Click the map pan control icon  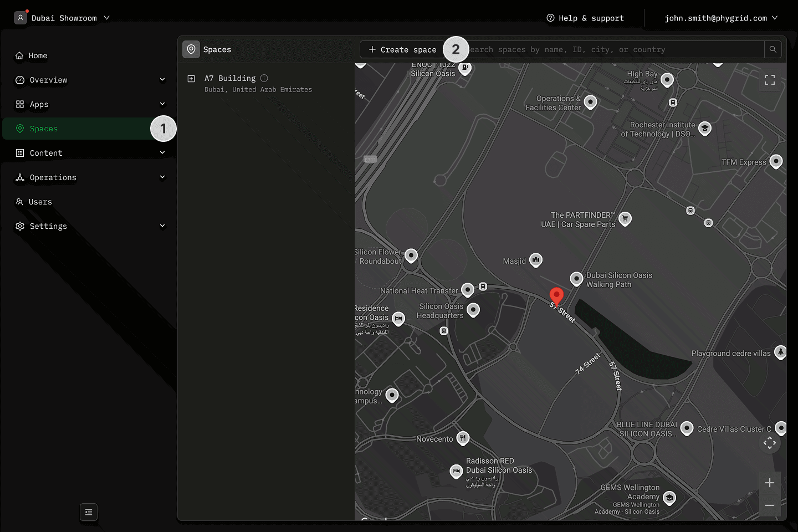click(770, 443)
